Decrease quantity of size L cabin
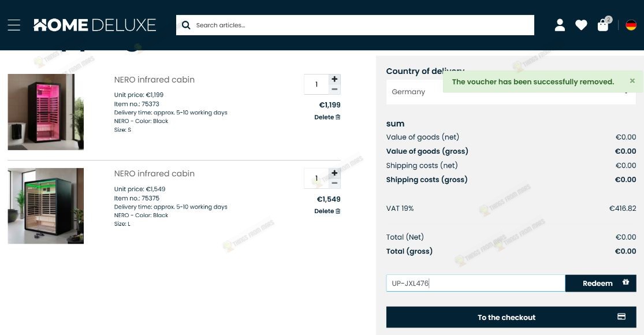The width and height of the screenshot is (644, 335). coord(334,183)
